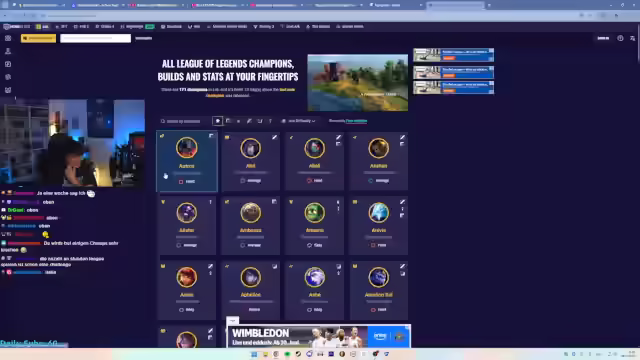Image resolution: width=640 pixels, height=360 pixels.
Task: Click the white header search box
Action: pyautogui.click(x=96, y=38)
